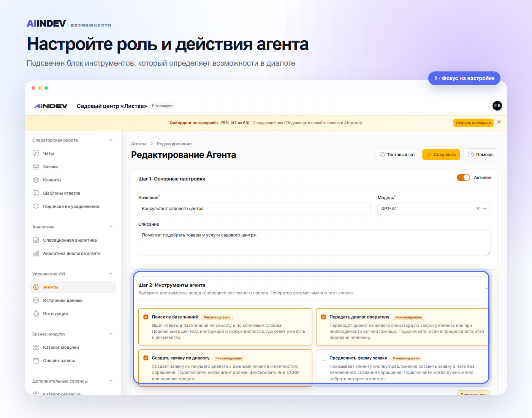The height and width of the screenshot is (418, 532).
Task: Open the Модель dropdown arrow
Action: (x=484, y=209)
